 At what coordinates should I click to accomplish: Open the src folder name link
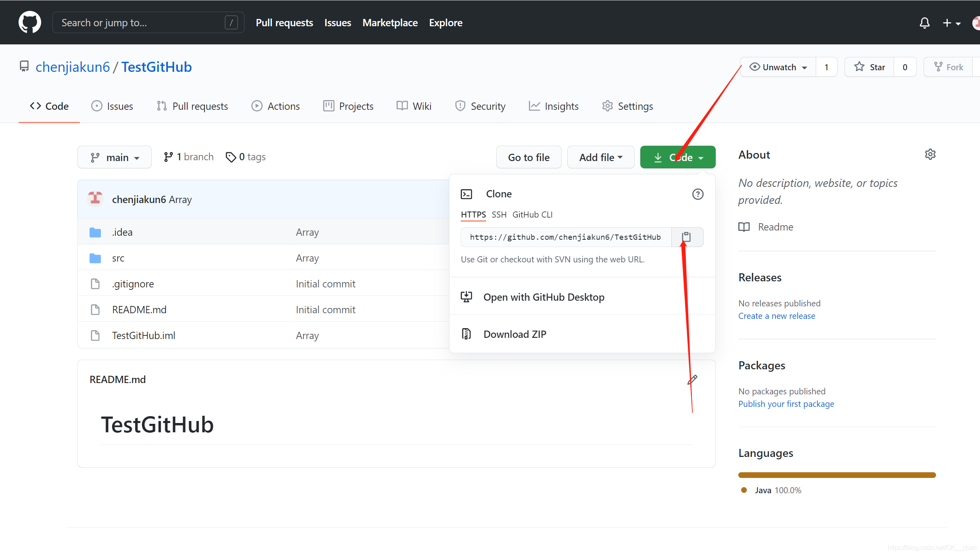click(x=118, y=258)
